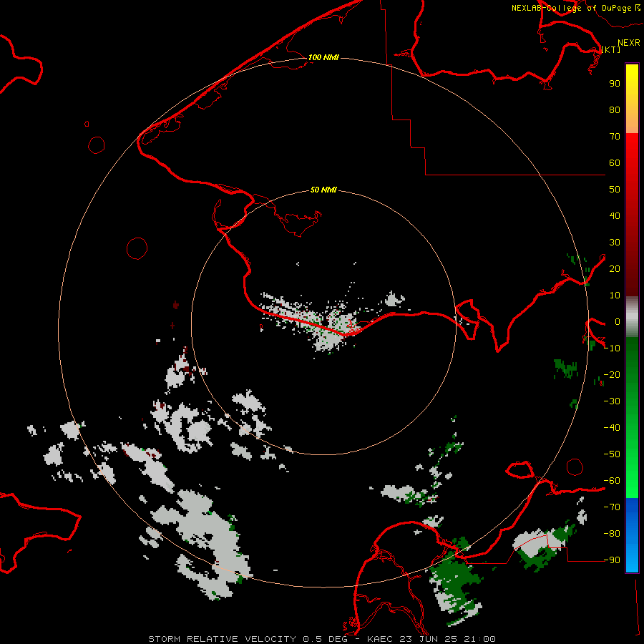Click the -70 value on the velocity scale
The image size is (644, 644).
point(612,507)
